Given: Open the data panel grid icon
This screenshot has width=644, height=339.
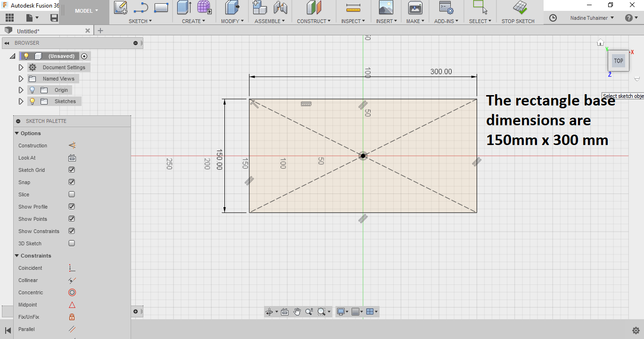Looking at the screenshot, I should pyautogui.click(x=9, y=18).
